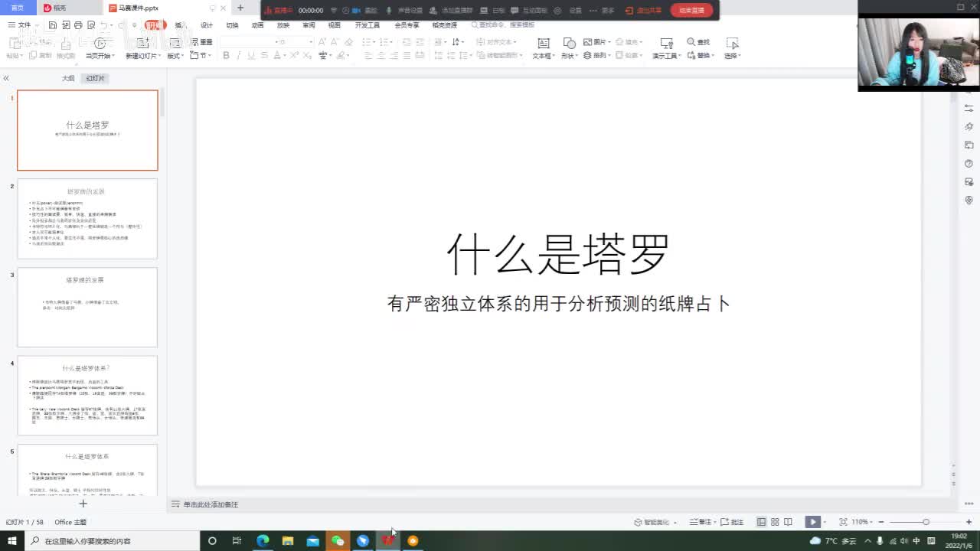Open the View (视图) ribbon tab
The height and width of the screenshot is (551, 980).
click(x=335, y=25)
